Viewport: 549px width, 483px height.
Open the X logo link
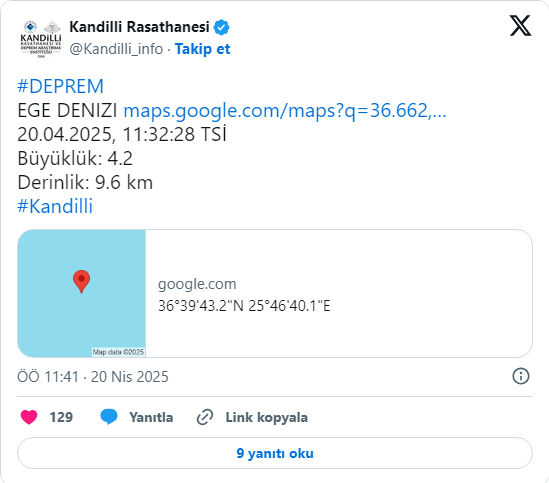click(520, 26)
